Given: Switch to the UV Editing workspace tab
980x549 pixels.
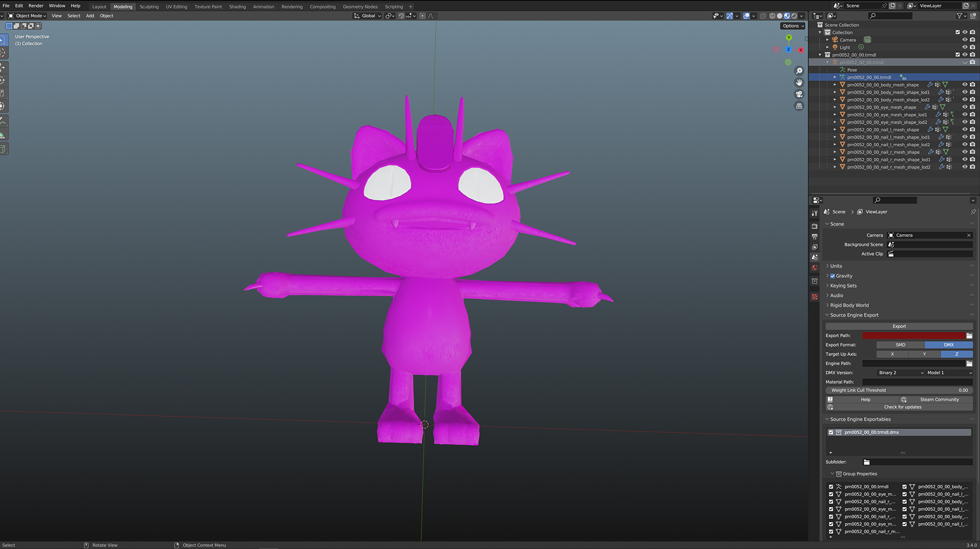Looking at the screenshot, I should pyautogui.click(x=176, y=7).
